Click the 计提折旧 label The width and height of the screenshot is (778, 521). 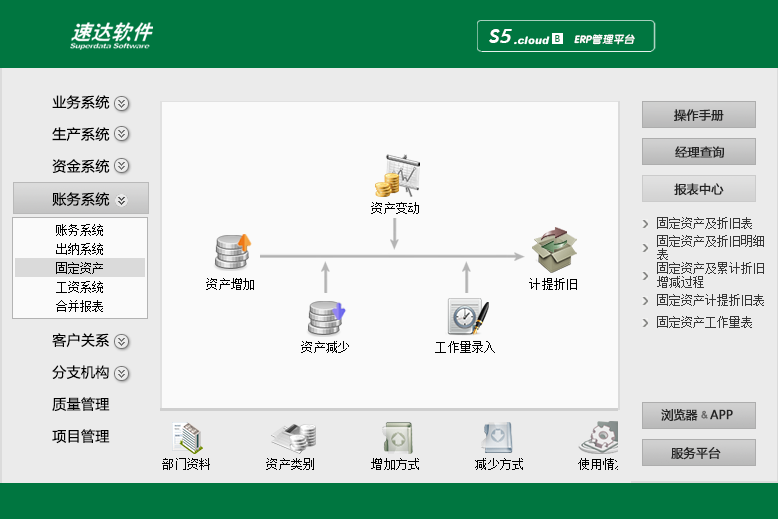(553, 284)
